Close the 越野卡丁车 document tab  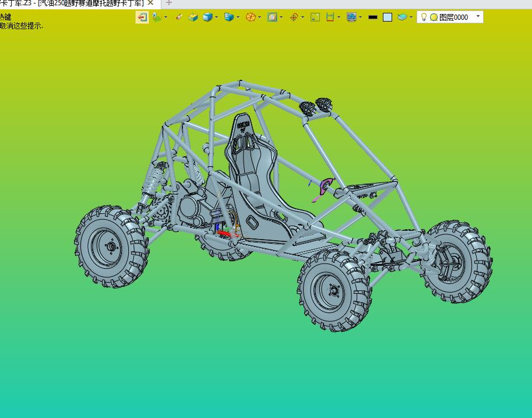150,3
